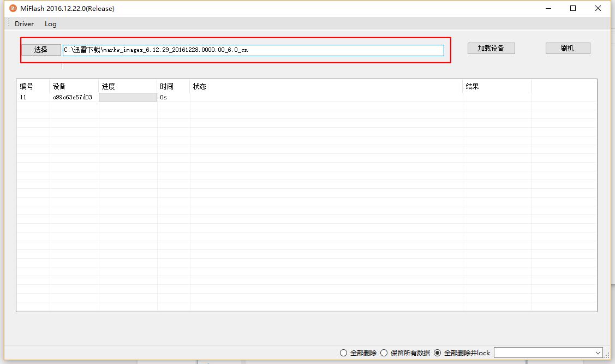Expand the bottom-right script dropdown
The image size is (615, 364).
(x=598, y=353)
